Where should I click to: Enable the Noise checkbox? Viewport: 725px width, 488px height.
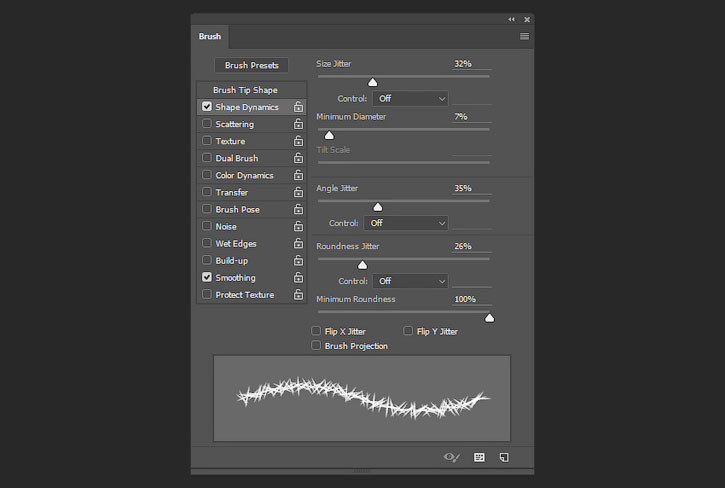[207, 226]
